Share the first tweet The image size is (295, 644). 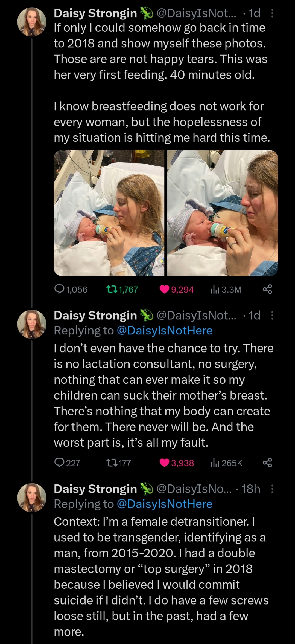pos(267,289)
